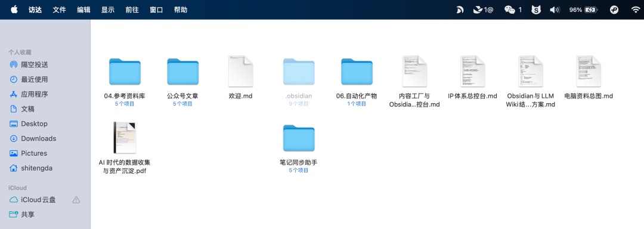Image resolution: width=644 pixels, height=229 pixels.
Task: Select the 欢迎.md file icon
Action: point(241,72)
